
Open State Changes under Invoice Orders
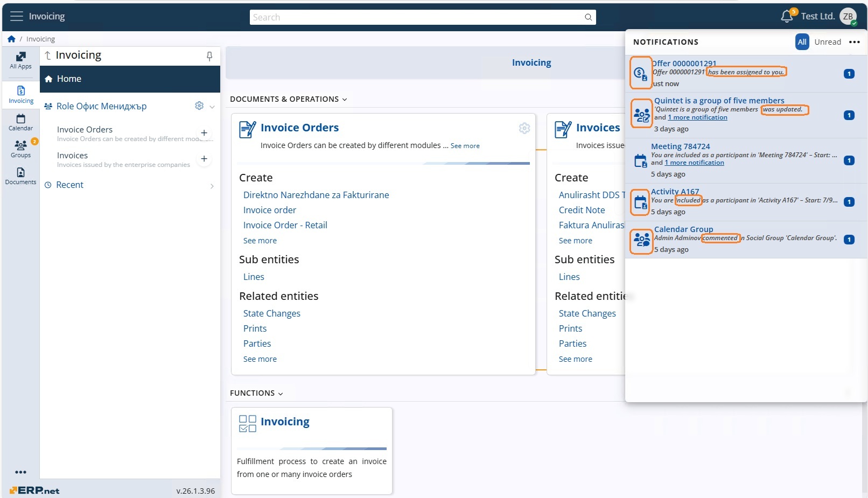(271, 313)
